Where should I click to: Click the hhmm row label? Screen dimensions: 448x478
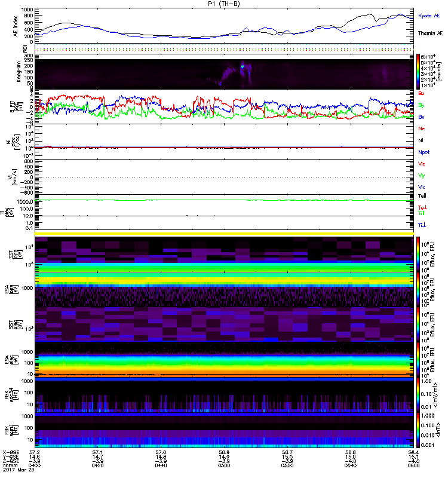point(9,465)
